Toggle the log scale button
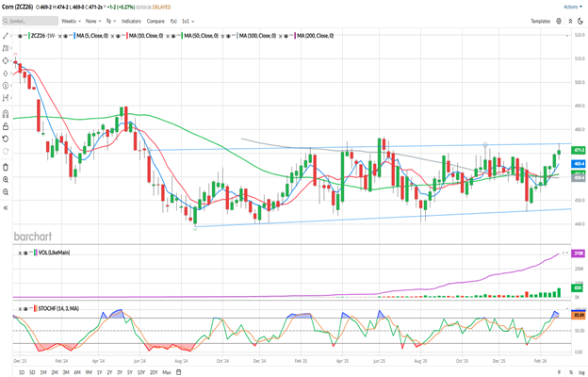588x377 pixels. 581,372
